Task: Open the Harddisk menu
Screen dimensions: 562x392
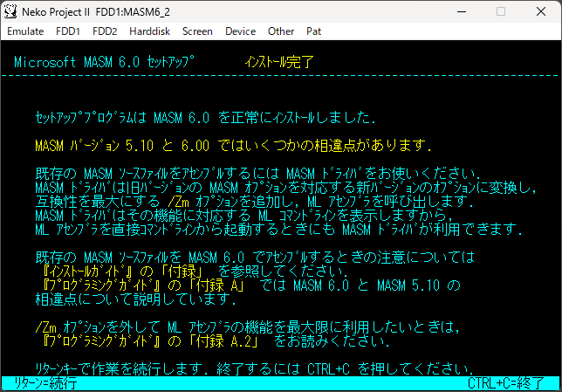Action: (x=149, y=31)
